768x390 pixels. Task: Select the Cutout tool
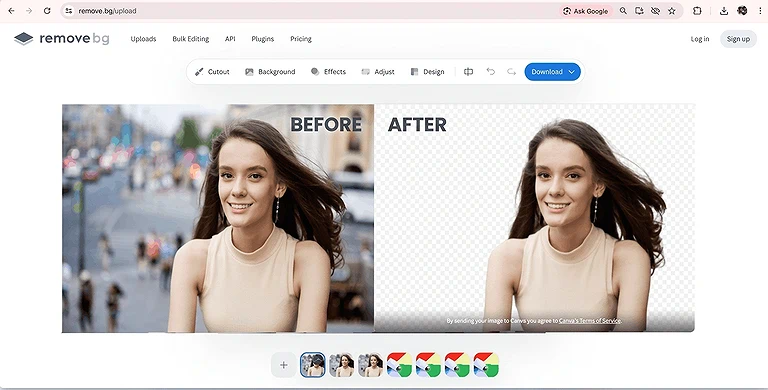coord(212,72)
